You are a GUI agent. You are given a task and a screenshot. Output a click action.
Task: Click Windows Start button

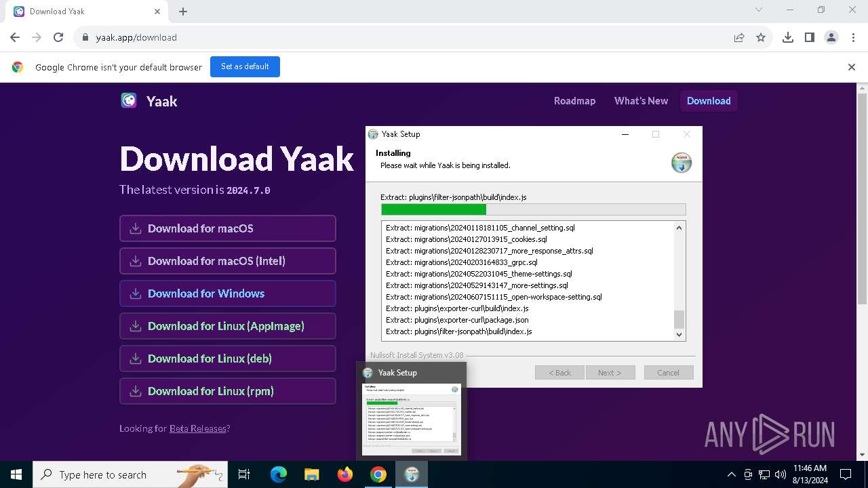pyautogui.click(x=16, y=474)
